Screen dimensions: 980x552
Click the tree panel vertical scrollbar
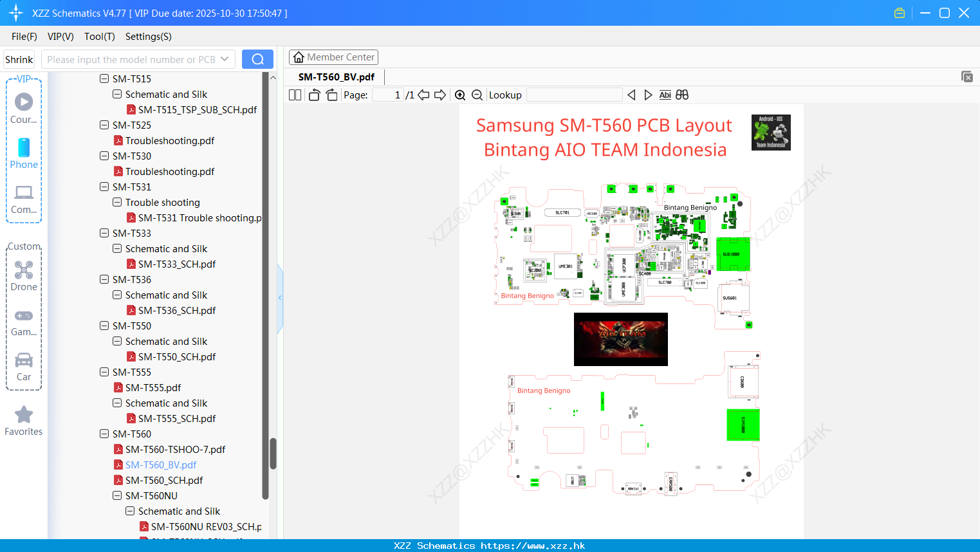[x=273, y=454]
